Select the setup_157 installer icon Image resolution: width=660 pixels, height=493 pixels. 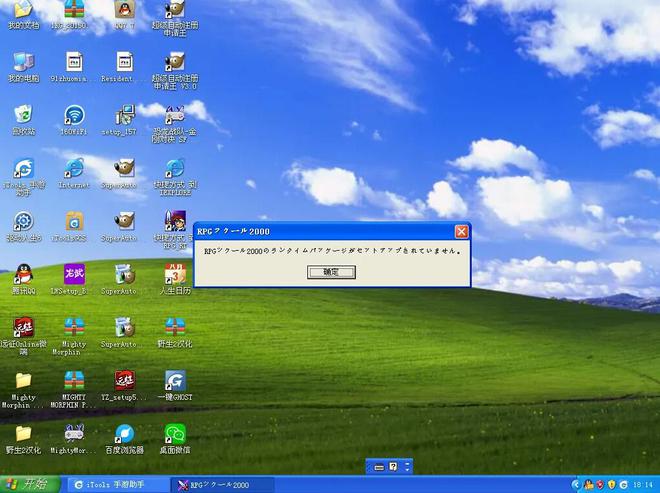[x=119, y=120]
